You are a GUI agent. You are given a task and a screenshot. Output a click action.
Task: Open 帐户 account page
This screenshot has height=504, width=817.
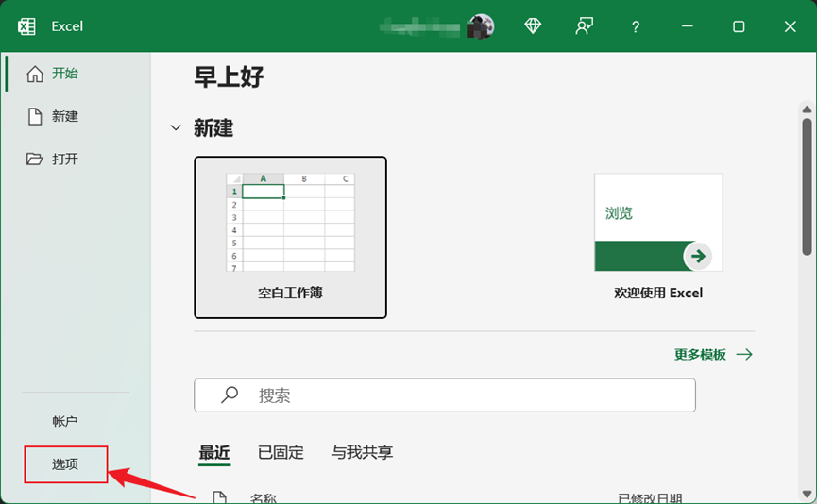pyautogui.click(x=65, y=421)
